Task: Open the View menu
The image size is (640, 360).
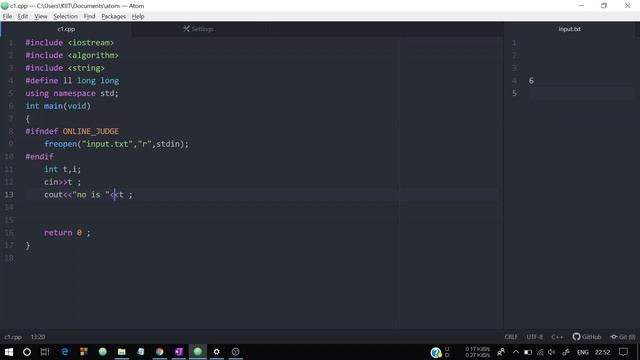Action: point(40,16)
